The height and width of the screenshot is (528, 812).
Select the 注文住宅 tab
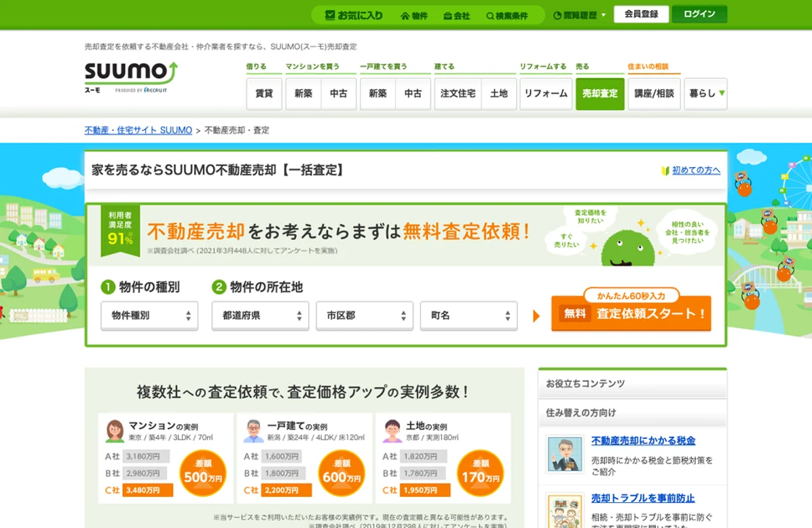[458, 94]
